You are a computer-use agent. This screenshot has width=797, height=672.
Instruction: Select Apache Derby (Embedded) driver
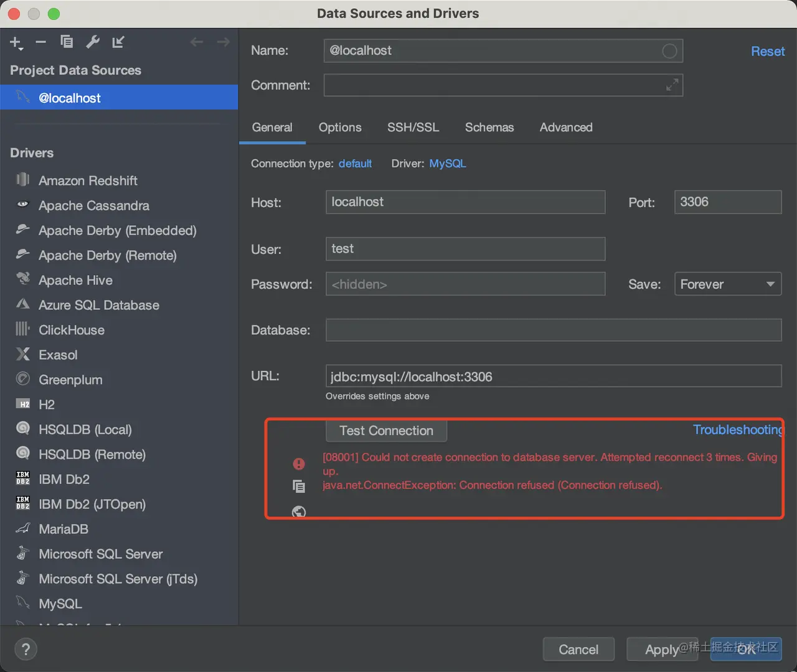tap(119, 230)
